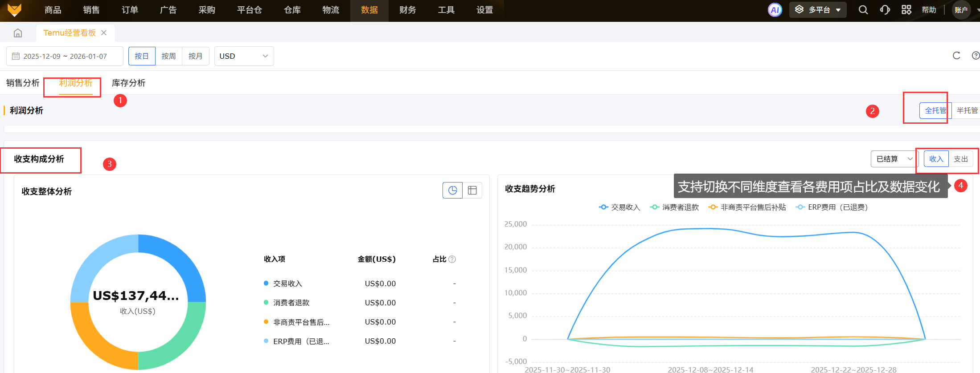The width and height of the screenshot is (980, 373).
Task: Go to home tab icon
Action: coord(18,33)
